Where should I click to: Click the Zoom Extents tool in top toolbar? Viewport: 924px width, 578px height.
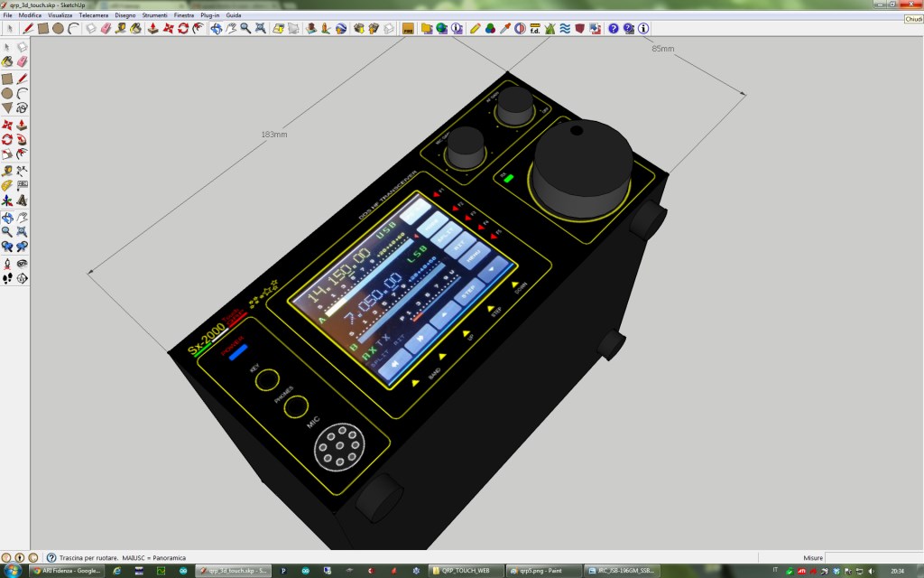pyautogui.click(x=261, y=29)
